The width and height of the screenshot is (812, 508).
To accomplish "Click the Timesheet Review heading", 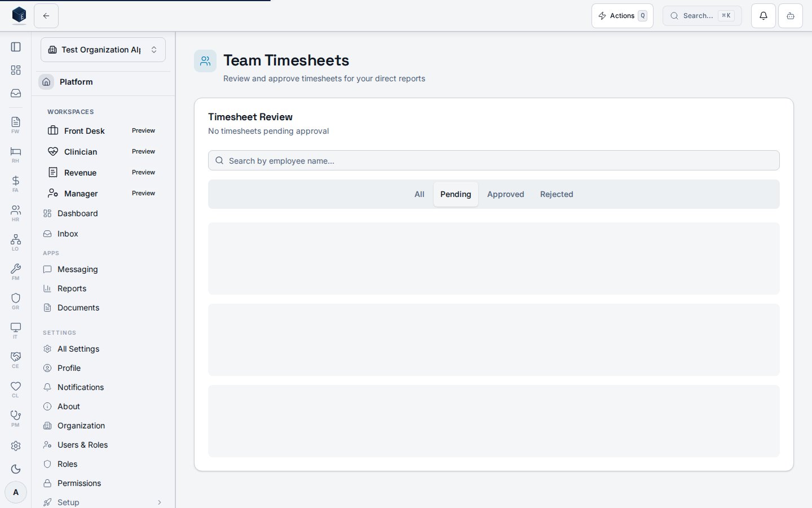I will pyautogui.click(x=250, y=117).
